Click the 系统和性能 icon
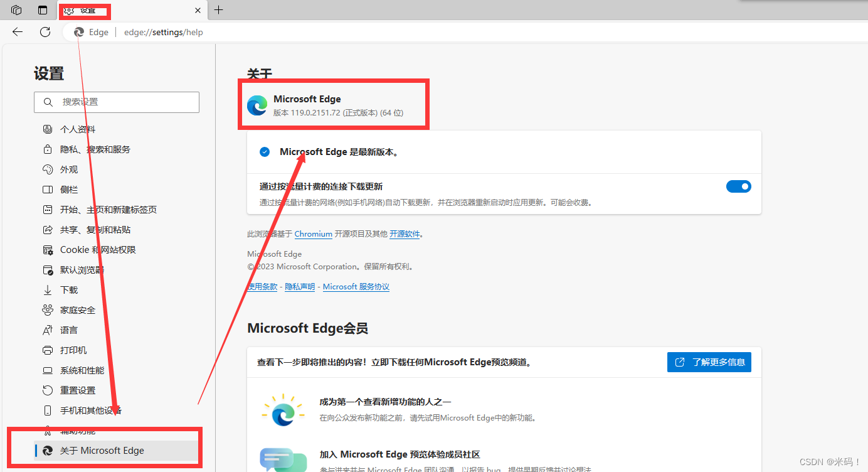Viewport: 868px width, 472px height. pos(48,370)
